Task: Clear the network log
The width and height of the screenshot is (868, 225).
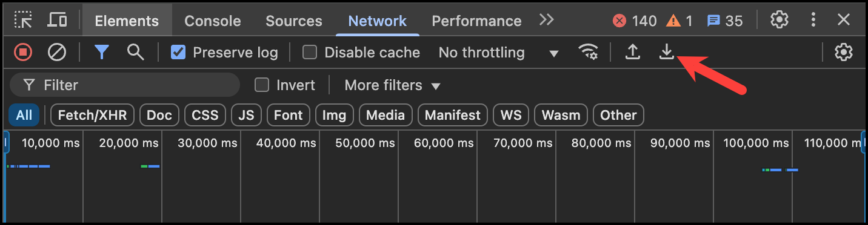Action: pos(57,53)
